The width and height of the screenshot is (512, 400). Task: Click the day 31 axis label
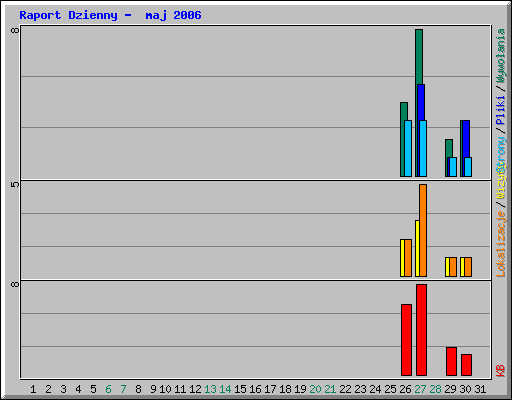point(480,389)
